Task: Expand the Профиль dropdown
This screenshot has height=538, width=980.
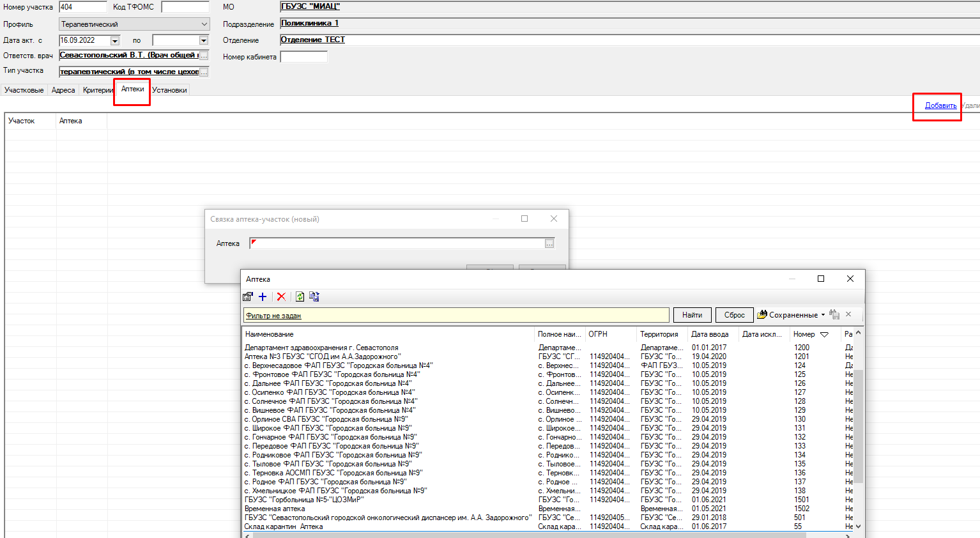Action: coord(204,24)
